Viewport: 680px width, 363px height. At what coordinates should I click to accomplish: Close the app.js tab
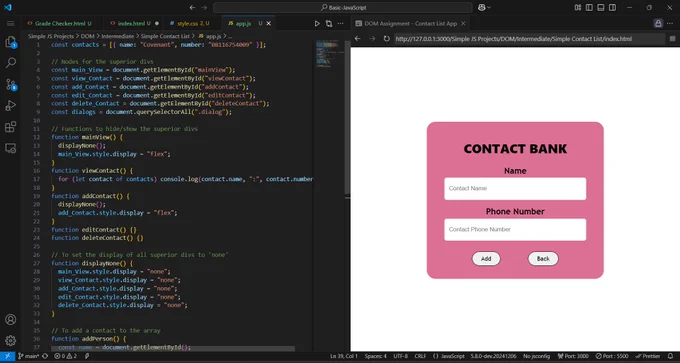point(268,23)
